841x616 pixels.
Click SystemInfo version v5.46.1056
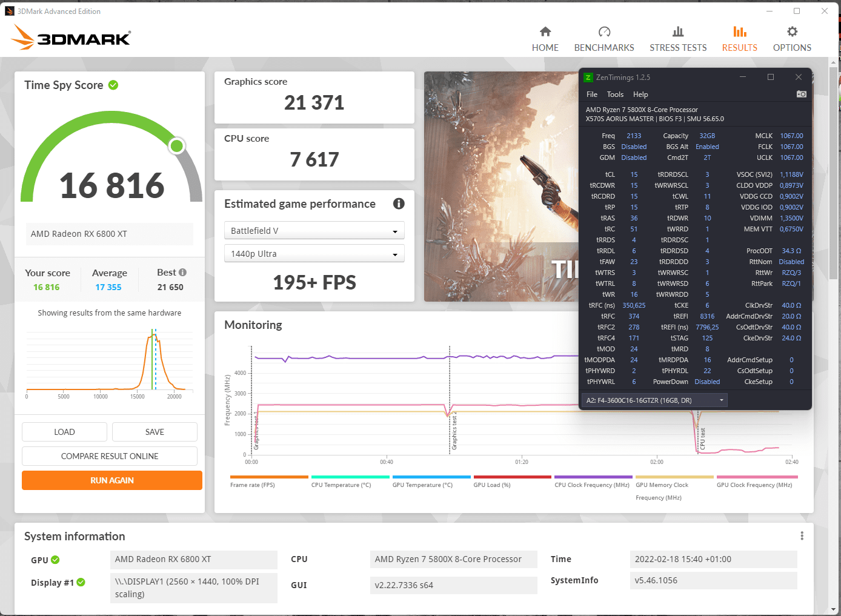click(x=714, y=580)
